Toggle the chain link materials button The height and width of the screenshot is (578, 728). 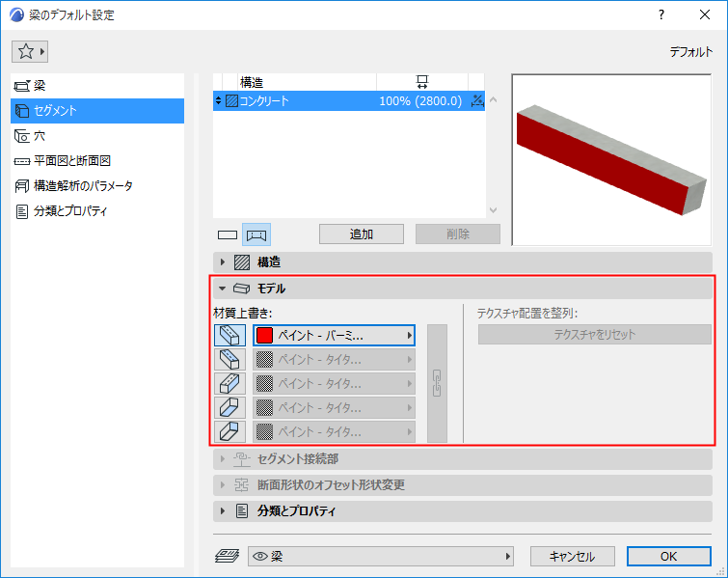click(437, 383)
